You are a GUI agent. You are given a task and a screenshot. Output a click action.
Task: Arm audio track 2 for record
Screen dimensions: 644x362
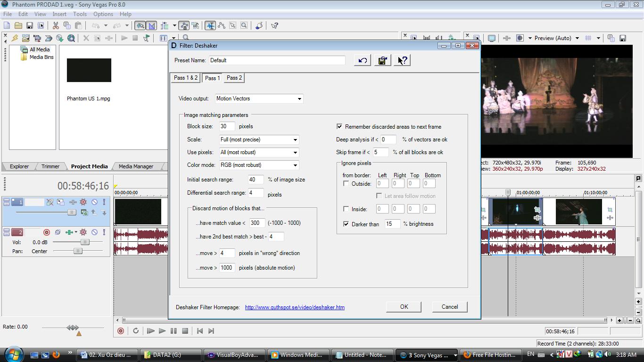pos(46,232)
